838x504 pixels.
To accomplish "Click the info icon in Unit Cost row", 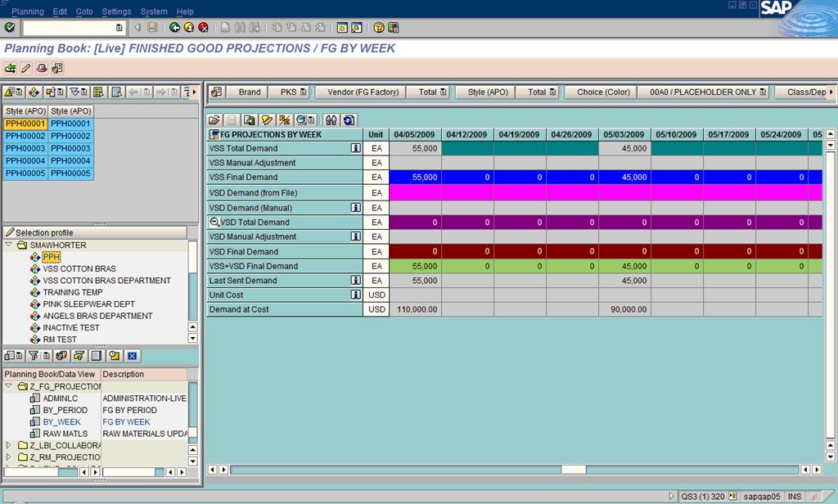I will tap(355, 295).
